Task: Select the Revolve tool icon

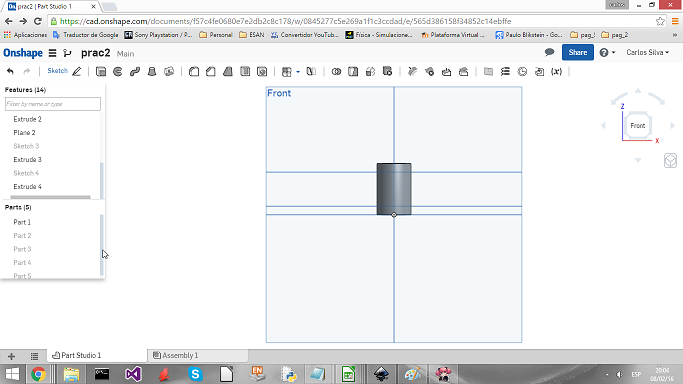Action: pos(118,71)
